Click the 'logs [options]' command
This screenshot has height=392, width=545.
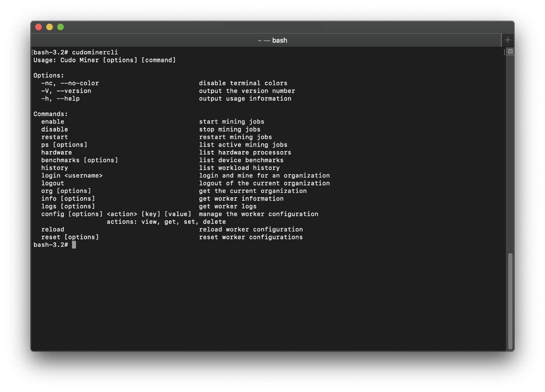tap(68, 206)
